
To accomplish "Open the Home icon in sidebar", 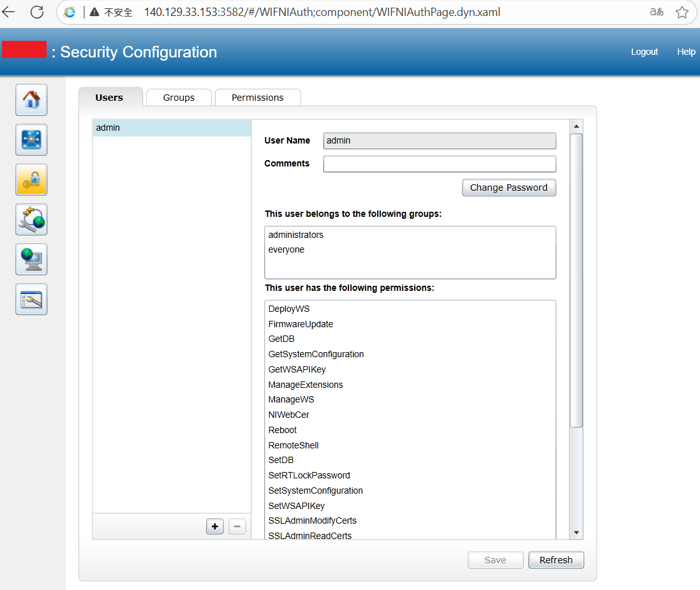I will [x=31, y=100].
